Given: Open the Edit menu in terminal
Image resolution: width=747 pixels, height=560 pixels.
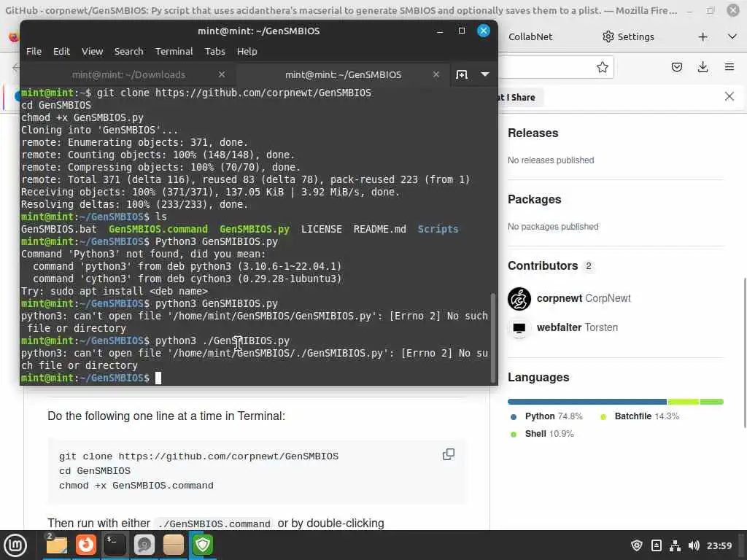Looking at the screenshot, I should (x=61, y=52).
